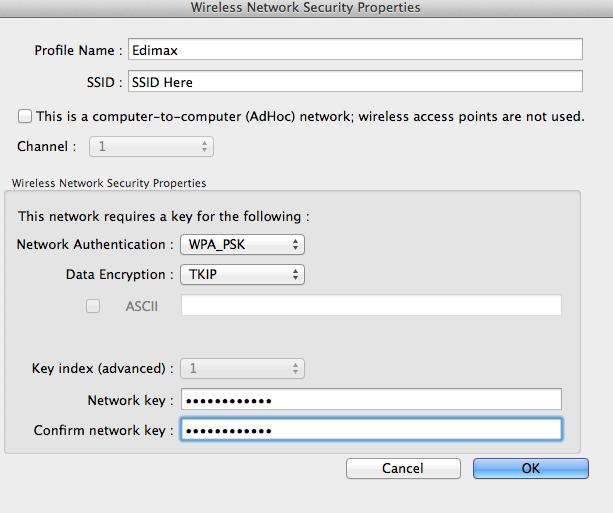Click the ASCII label text
The height and width of the screenshot is (513, 613).
tap(142, 306)
